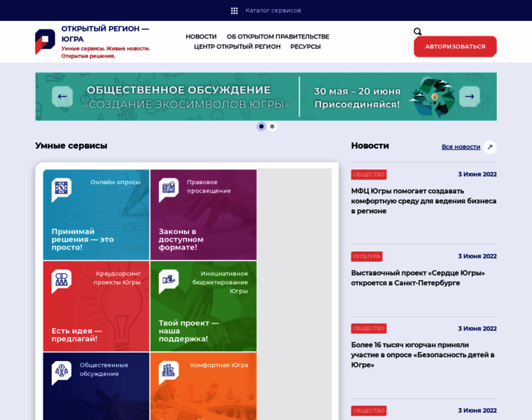The image size is (532, 420).
Task: Click the Авторизоваться button
Action: coord(455,46)
